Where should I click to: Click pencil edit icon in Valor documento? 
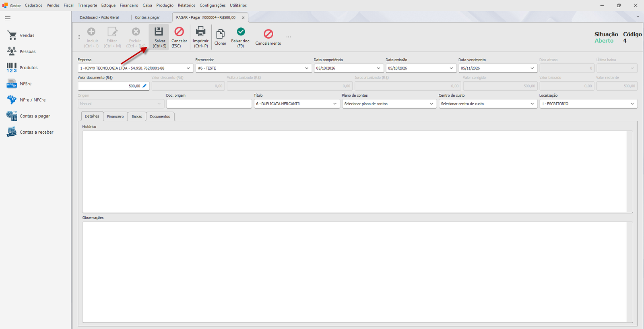click(144, 86)
